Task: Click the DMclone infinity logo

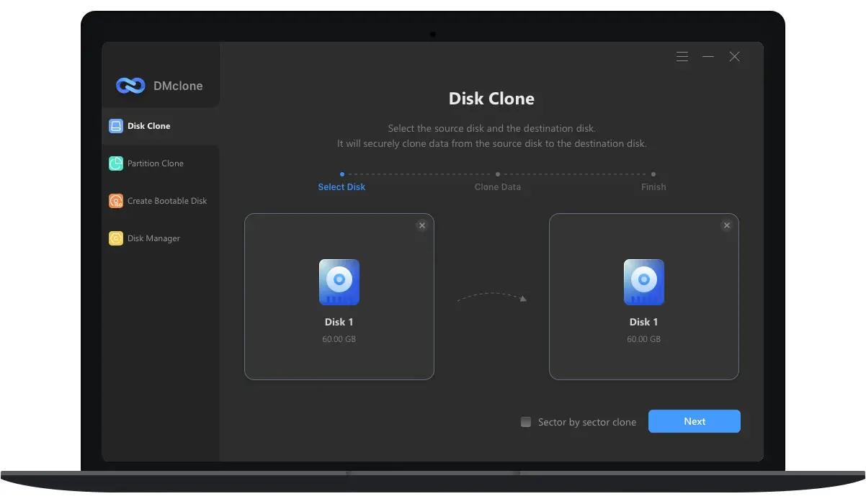Action: tap(130, 86)
